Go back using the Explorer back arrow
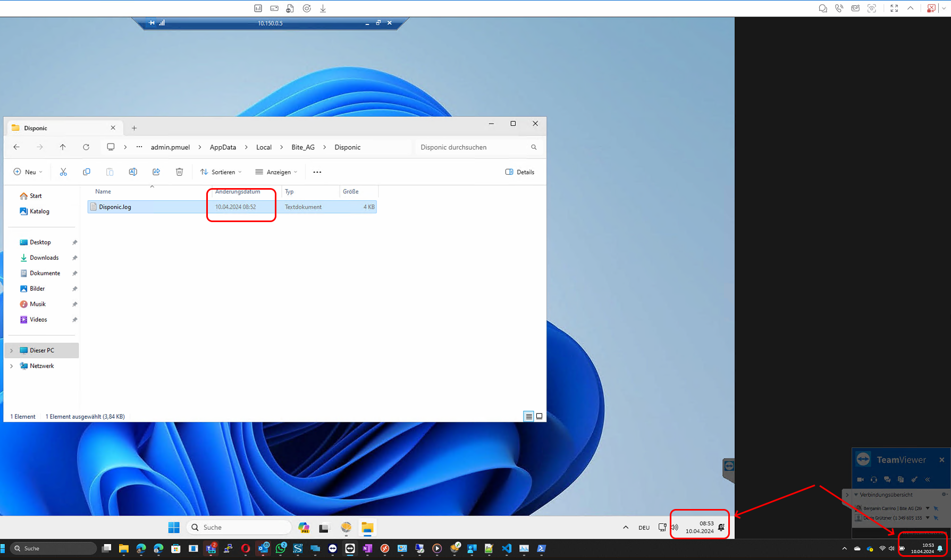Viewport: 951px width, 560px height. pos(16,147)
